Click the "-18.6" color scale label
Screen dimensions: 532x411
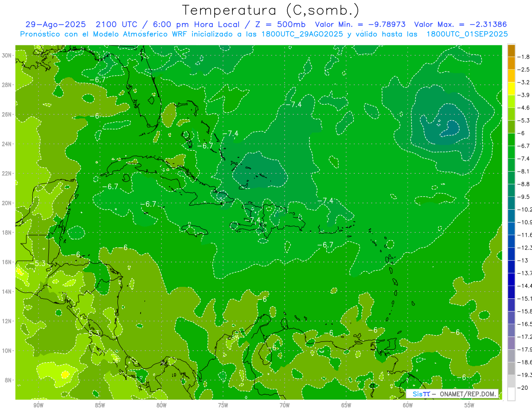click(526, 362)
